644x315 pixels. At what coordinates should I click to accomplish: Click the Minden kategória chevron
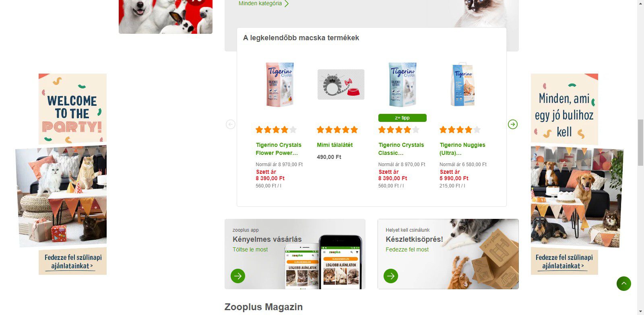[287, 4]
